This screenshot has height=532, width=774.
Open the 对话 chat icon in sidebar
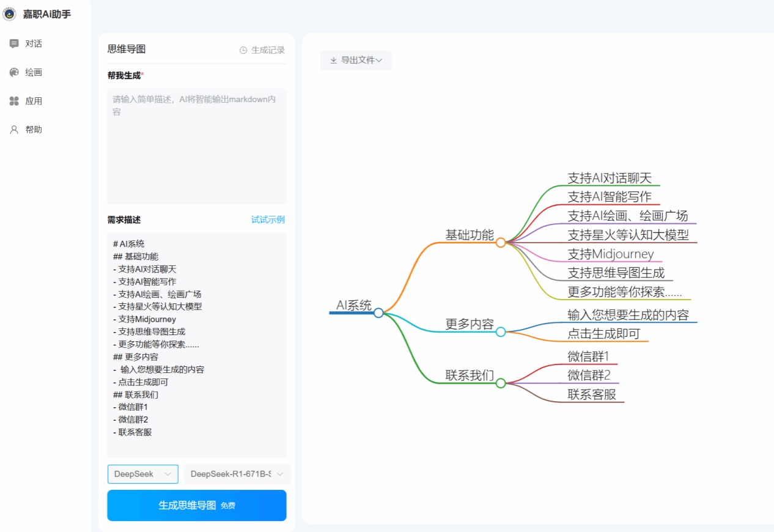pos(14,43)
